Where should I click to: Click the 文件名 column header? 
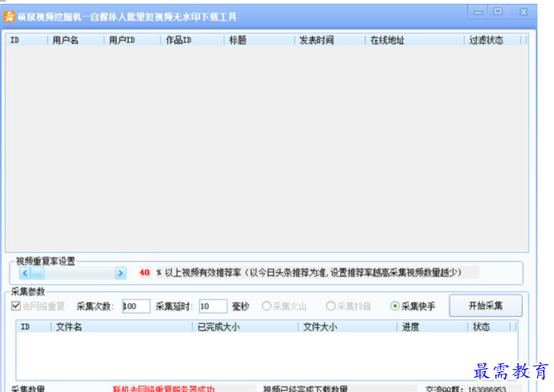(122, 327)
